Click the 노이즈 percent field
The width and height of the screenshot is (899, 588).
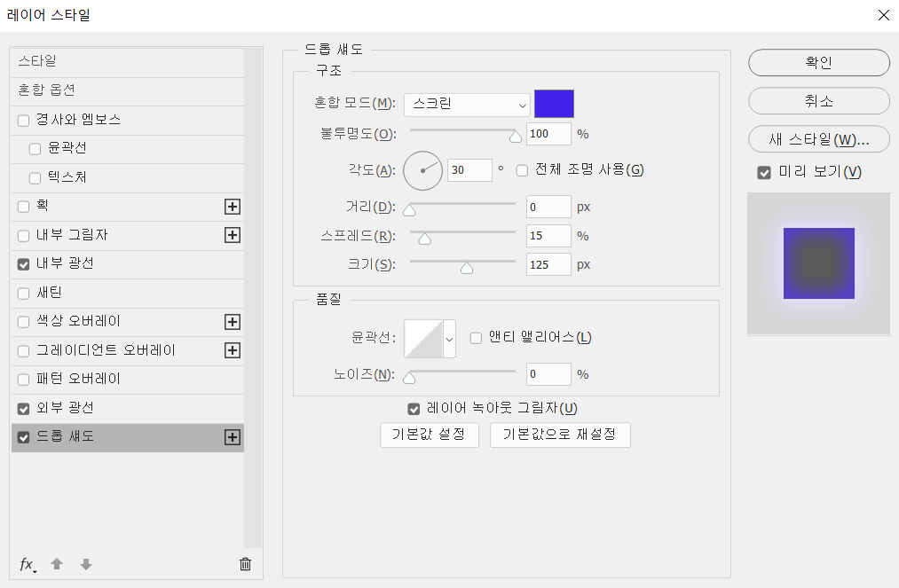click(x=548, y=374)
